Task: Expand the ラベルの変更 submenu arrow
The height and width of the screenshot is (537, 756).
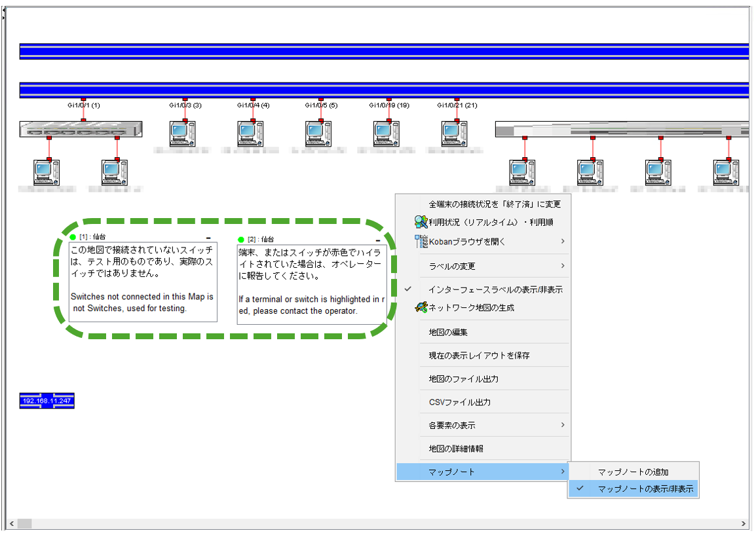Action: [x=563, y=266]
